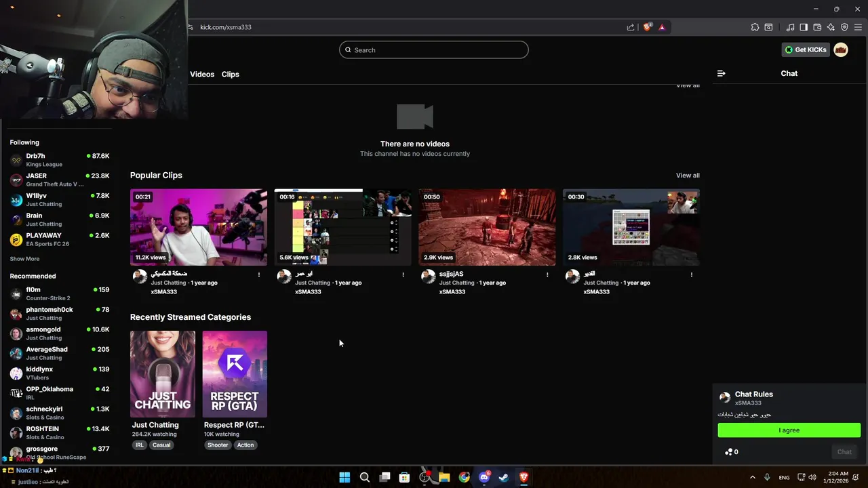Open Brain channel in Following
This screenshot has width=868, height=488.
pos(60,219)
